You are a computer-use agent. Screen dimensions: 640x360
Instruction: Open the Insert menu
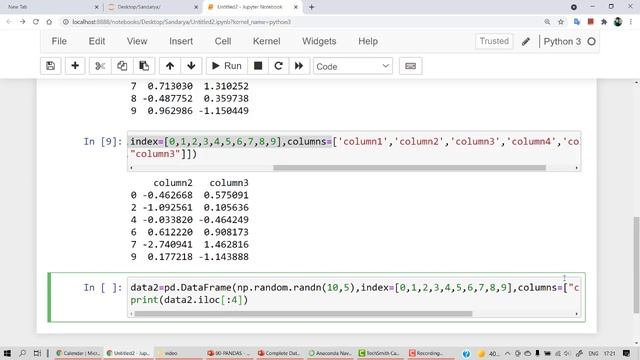181,41
